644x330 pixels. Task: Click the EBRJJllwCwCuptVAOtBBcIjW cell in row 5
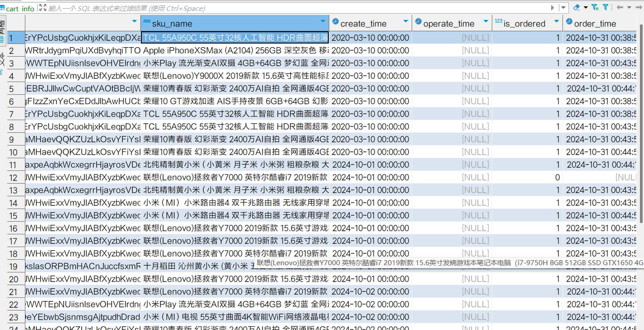coord(83,88)
